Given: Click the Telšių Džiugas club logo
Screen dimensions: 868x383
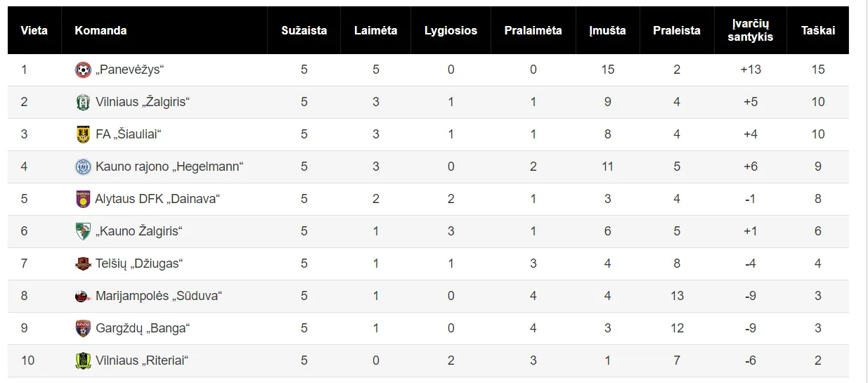Looking at the screenshot, I should [x=83, y=264].
